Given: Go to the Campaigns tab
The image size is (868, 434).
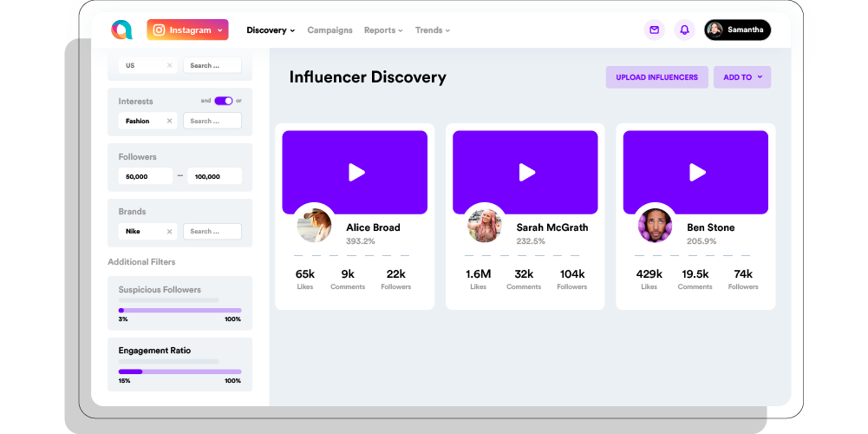Looking at the screenshot, I should click(330, 30).
